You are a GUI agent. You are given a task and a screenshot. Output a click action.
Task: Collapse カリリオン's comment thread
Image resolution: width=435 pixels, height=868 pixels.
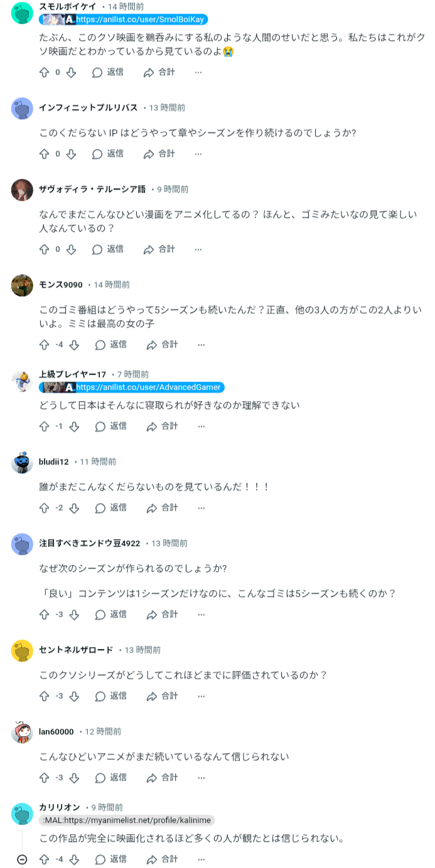(22, 859)
